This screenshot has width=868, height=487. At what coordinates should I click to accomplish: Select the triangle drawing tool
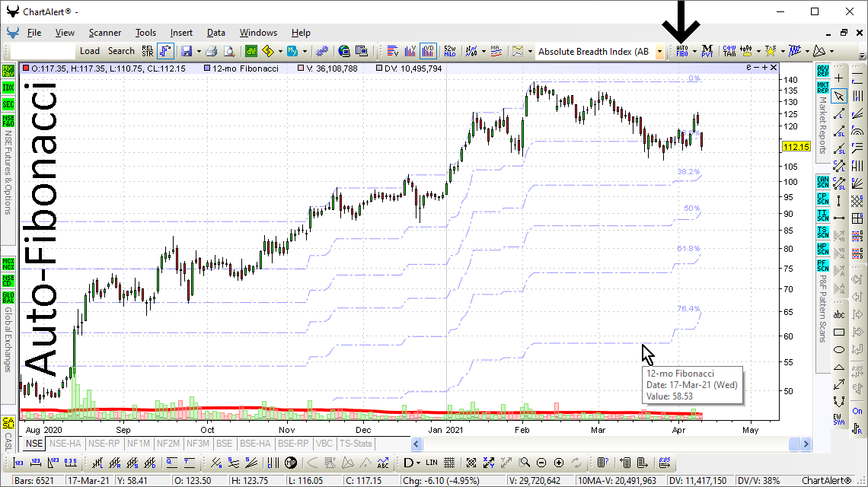pos(839,367)
